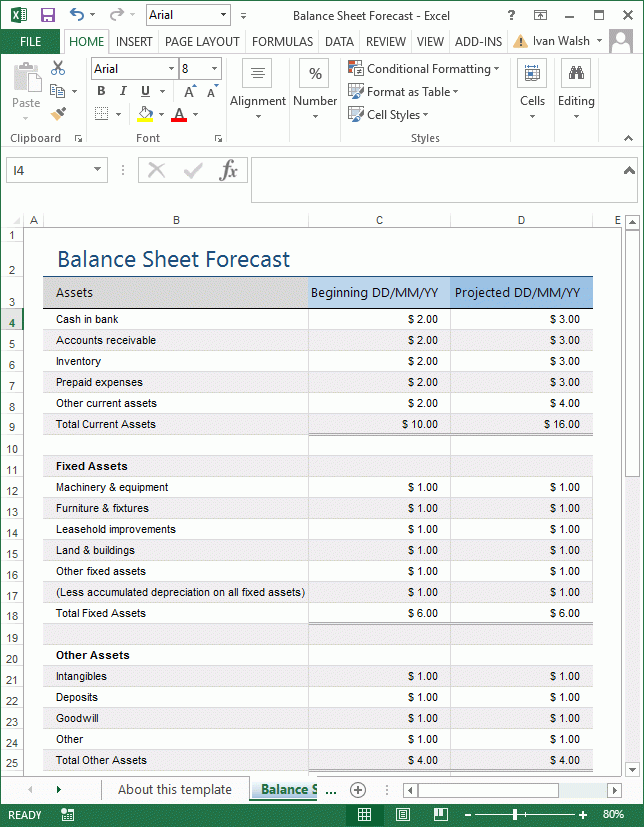This screenshot has height=827, width=644.
Task: Toggle Italic formatting
Action: pos(121,91)
